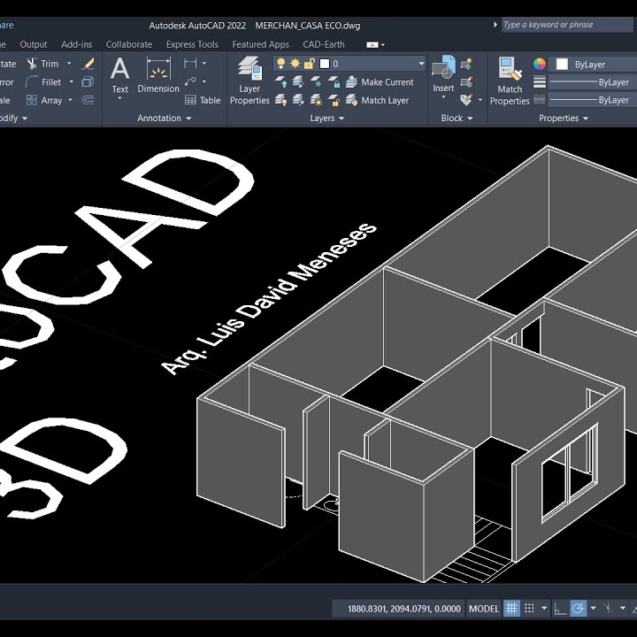
Task: Click the third icon in the bottom Layers row
Action: click(x=316, y=100)
